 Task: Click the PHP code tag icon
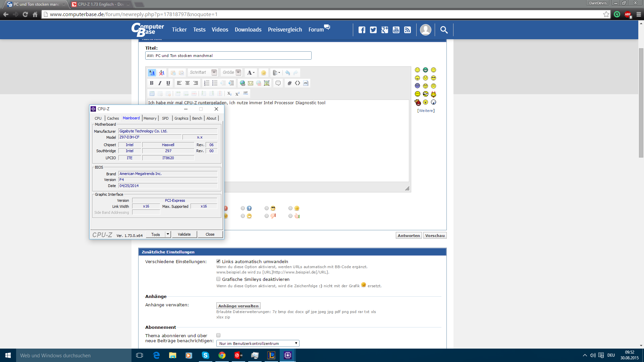point(306,83)
